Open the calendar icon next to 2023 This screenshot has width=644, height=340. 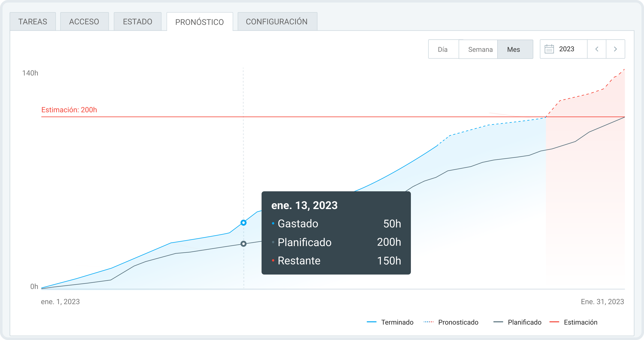[x=549, y=49]
